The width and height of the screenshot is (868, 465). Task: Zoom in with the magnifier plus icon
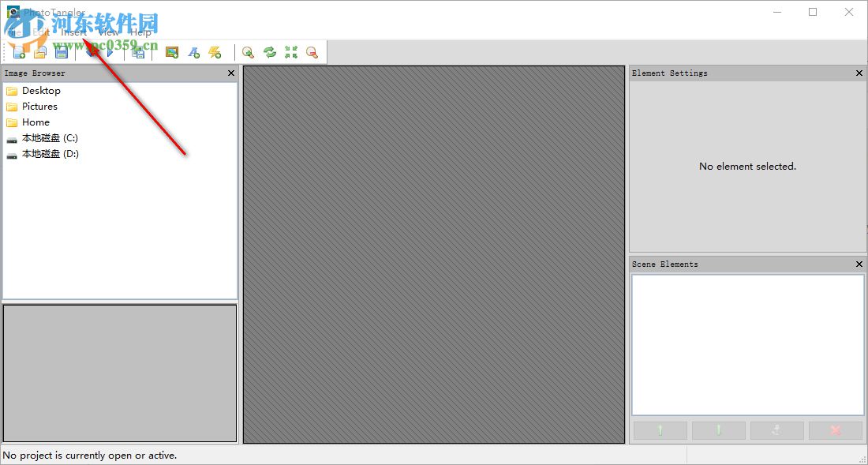click(x=249, y=51)
